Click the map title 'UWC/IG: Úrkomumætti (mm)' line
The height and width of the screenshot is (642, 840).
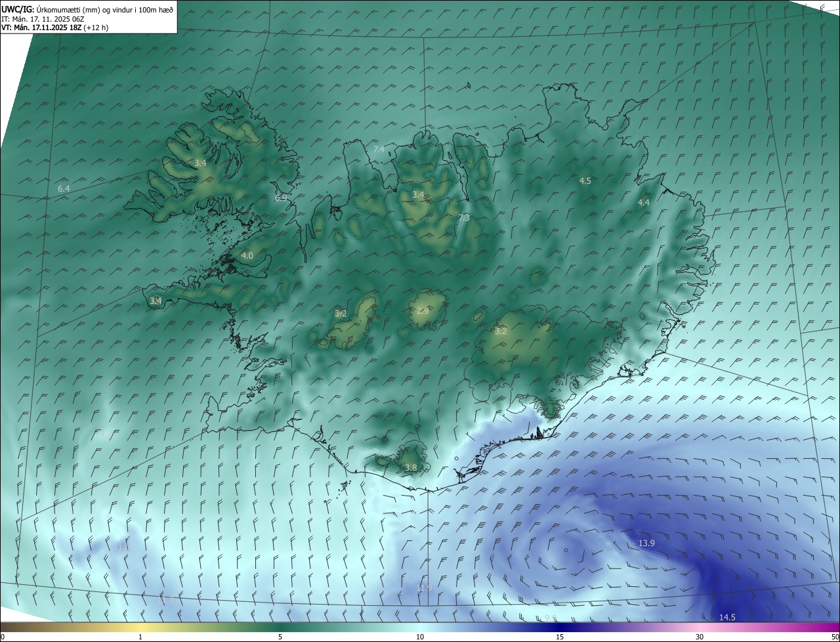coord(87,10)
